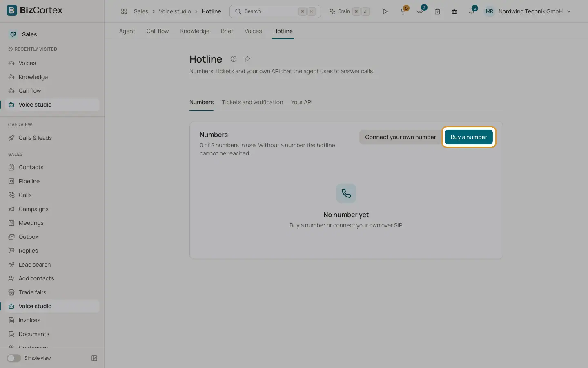Open Lead search in the sidebar
Viewport: 588px width, 368px height.
(52, 265)
